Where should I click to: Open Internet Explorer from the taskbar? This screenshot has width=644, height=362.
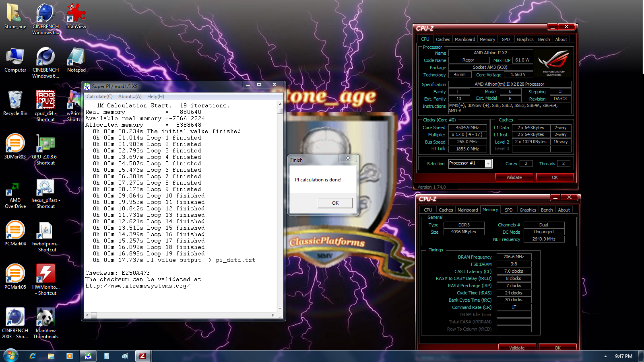[x=33, y=356]
